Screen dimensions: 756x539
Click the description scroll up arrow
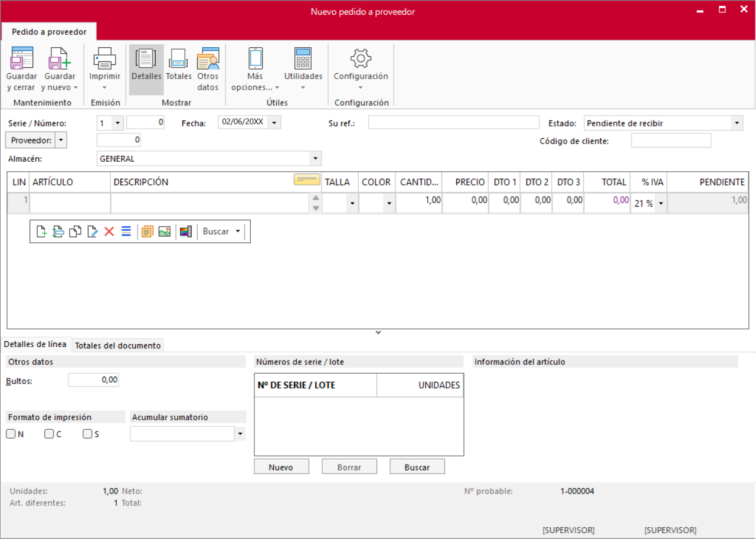click(x=316, y=198)
